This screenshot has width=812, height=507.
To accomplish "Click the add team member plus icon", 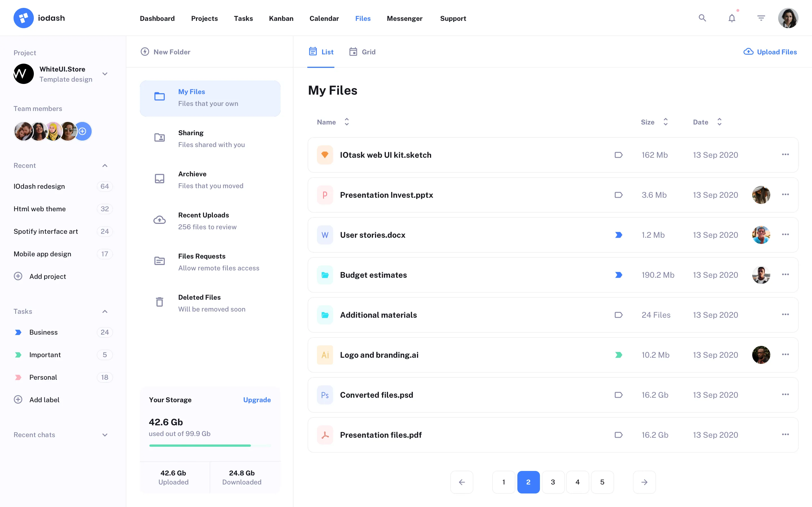I will tap(83, 131).
